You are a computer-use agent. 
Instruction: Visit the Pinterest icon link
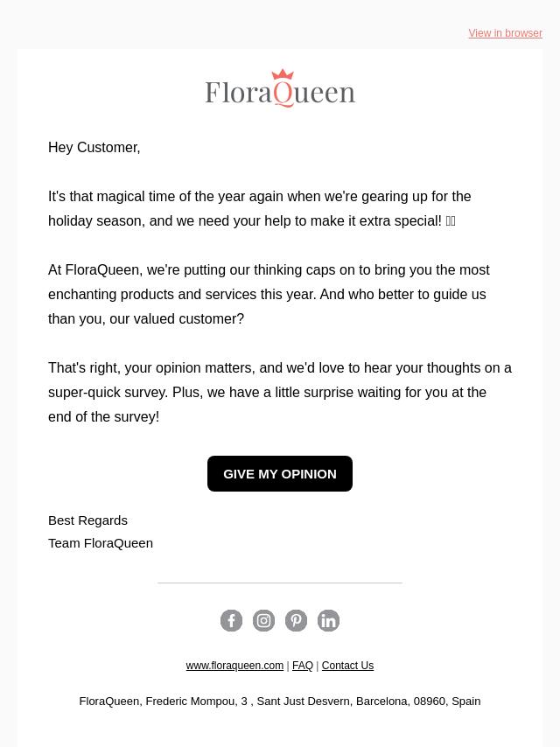coord(296,620)
